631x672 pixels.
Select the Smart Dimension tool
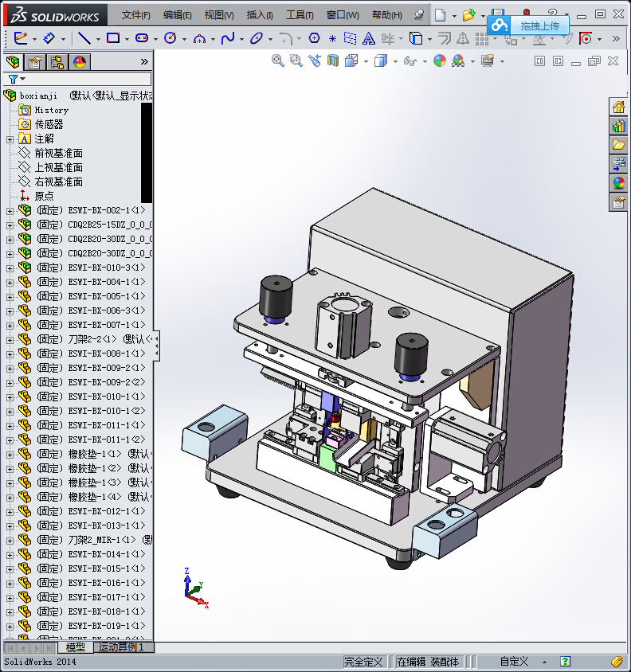49,38
